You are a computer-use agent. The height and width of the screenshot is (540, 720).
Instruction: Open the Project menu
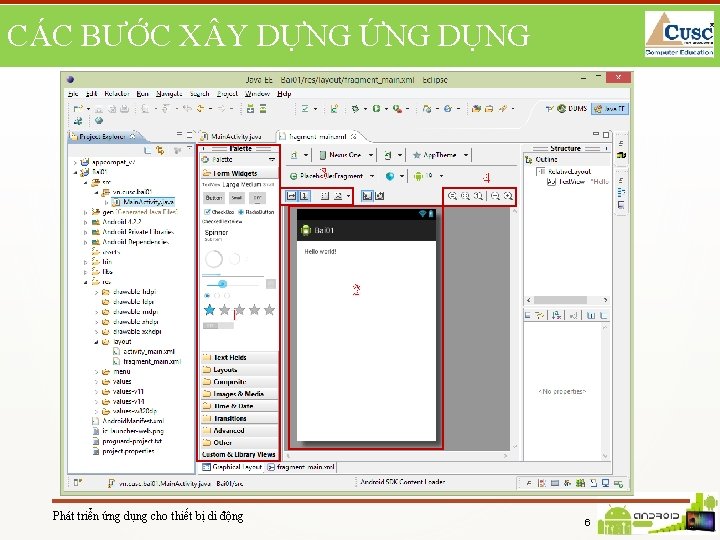tap(227, 94)
